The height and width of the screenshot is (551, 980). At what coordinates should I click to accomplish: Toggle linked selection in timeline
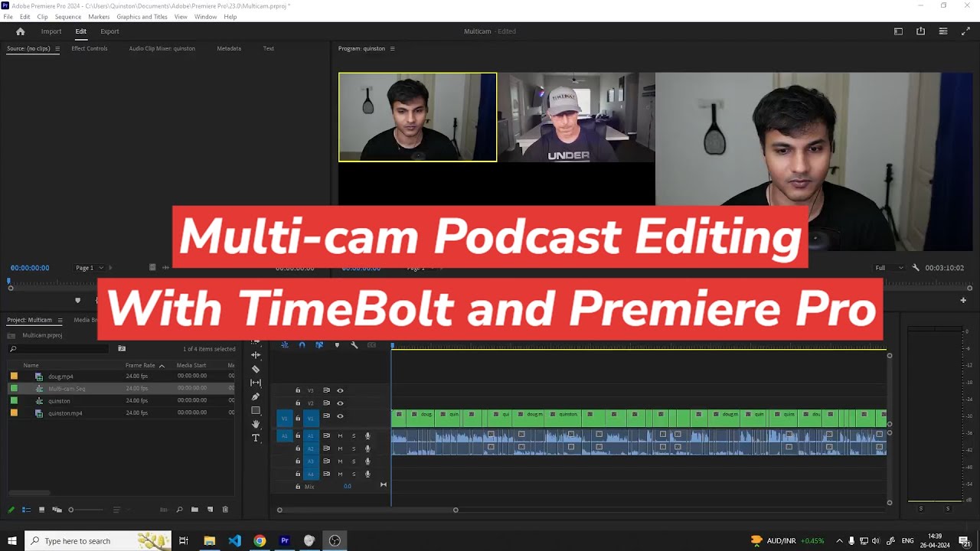coord(319,345)
